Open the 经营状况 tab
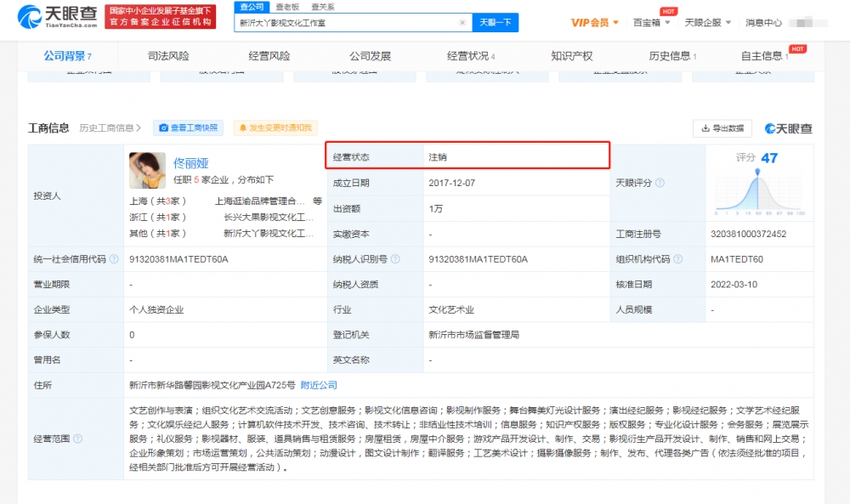Image resolution: width=850 pixels, height=504 pixels. point(471,56)
